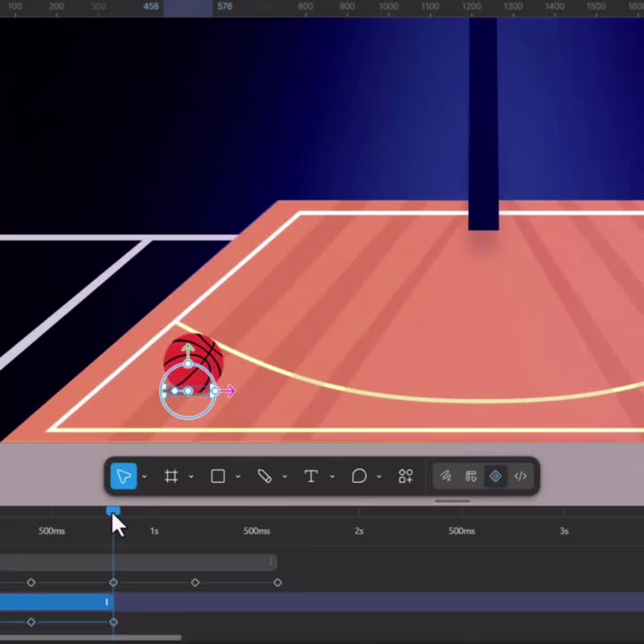This screenshot has width=644, height=644.
Task: Choose the Rectangle shape tool
Action: 217,477
